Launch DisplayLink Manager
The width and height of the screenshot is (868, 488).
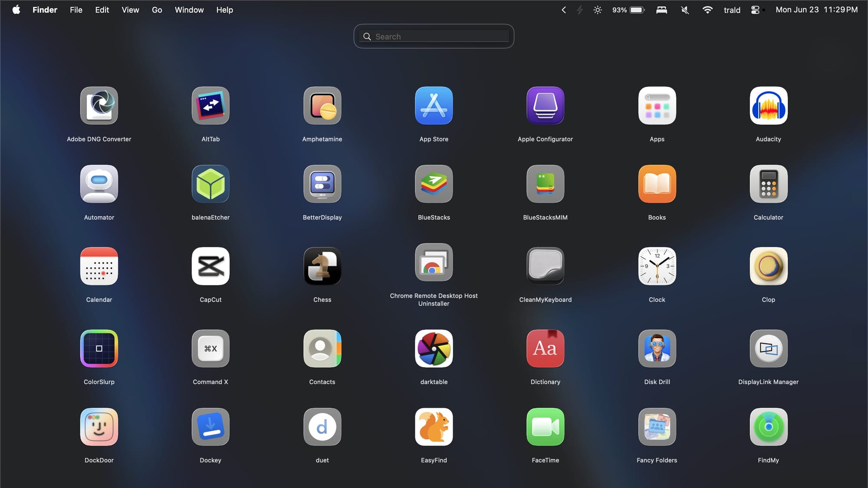(768, 348)
